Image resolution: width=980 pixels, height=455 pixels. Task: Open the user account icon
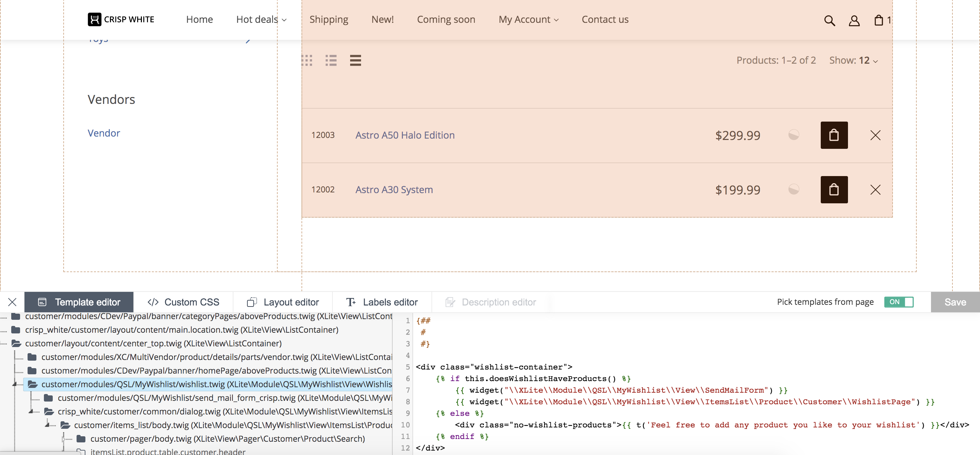point(854,20)
